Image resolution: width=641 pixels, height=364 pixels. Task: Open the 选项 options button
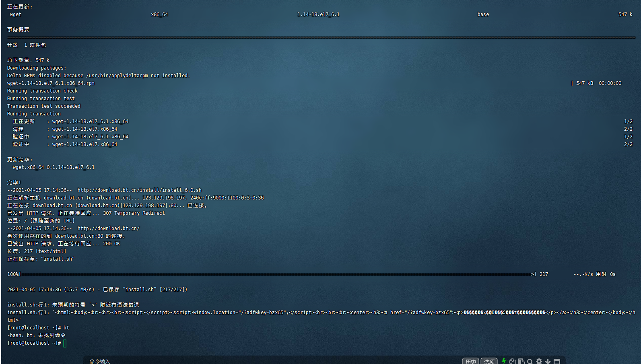click(x=489, y=361)
